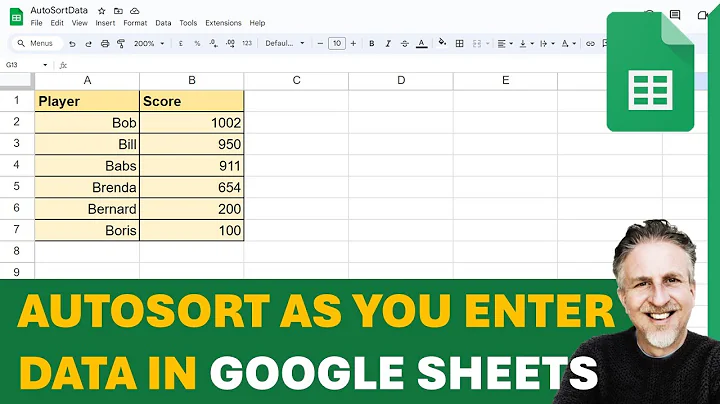
Task: Activate the paint format tool
Action: click(121, 44)
